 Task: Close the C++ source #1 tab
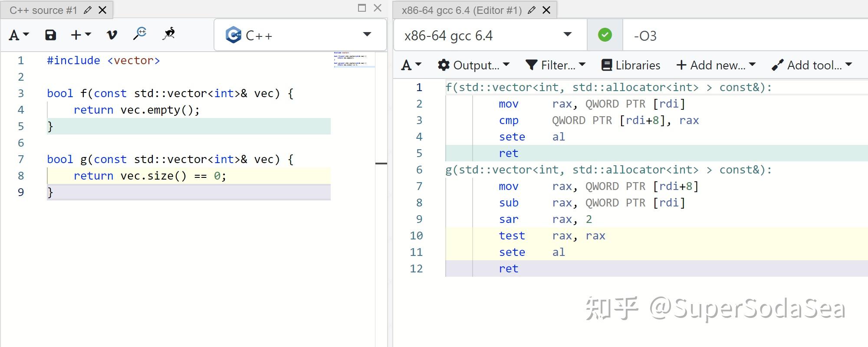click(103, 10)
